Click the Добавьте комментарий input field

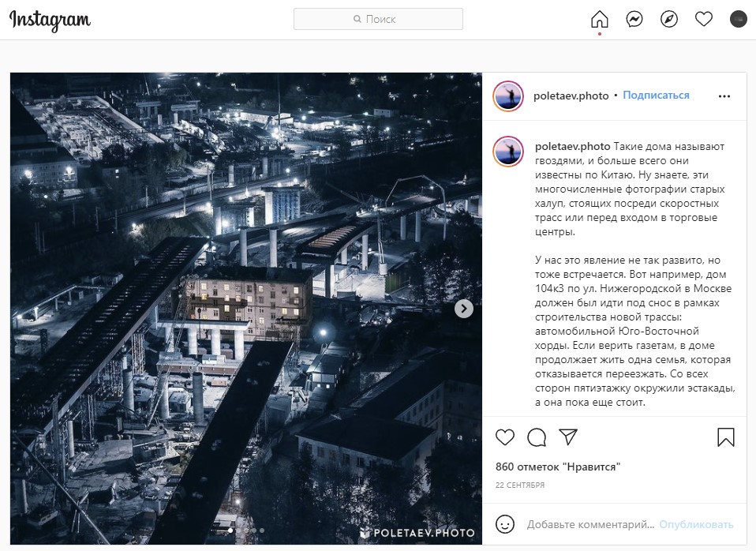(x=590, y=524)
